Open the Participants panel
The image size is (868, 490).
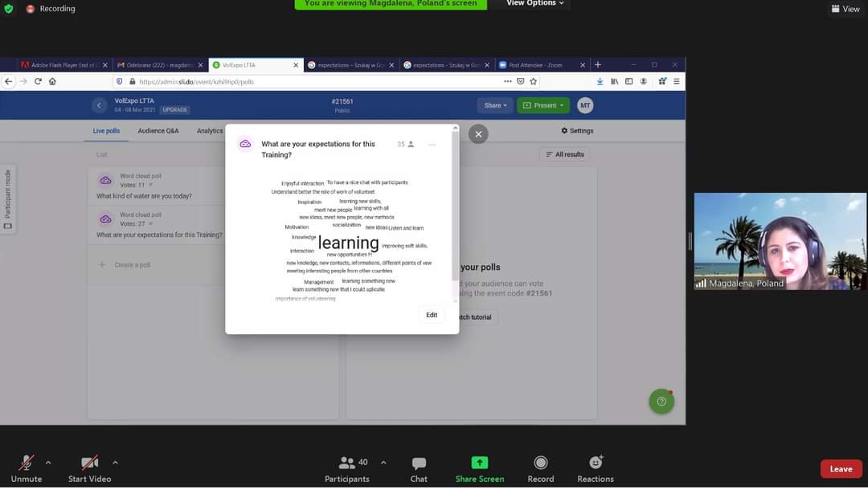click(347, 469)
